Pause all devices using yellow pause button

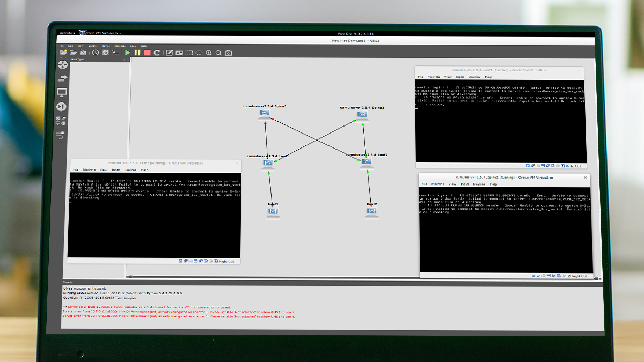pos(137,53)
